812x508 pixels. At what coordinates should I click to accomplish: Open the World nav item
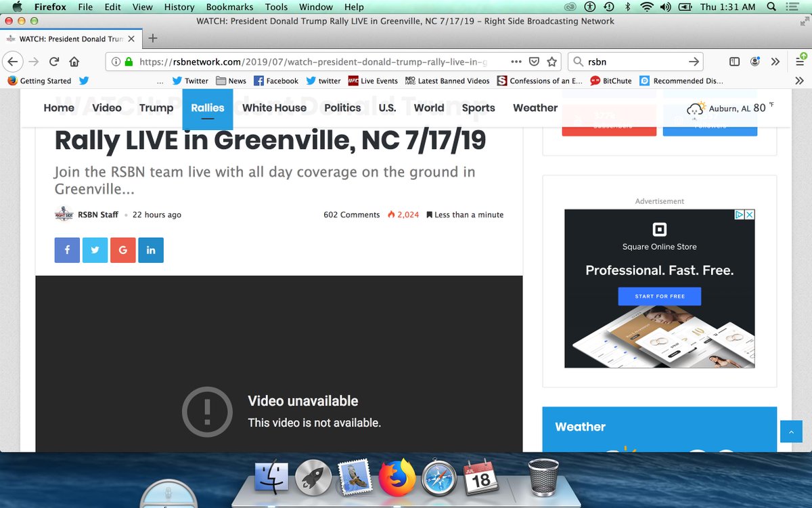click(429, 108)
